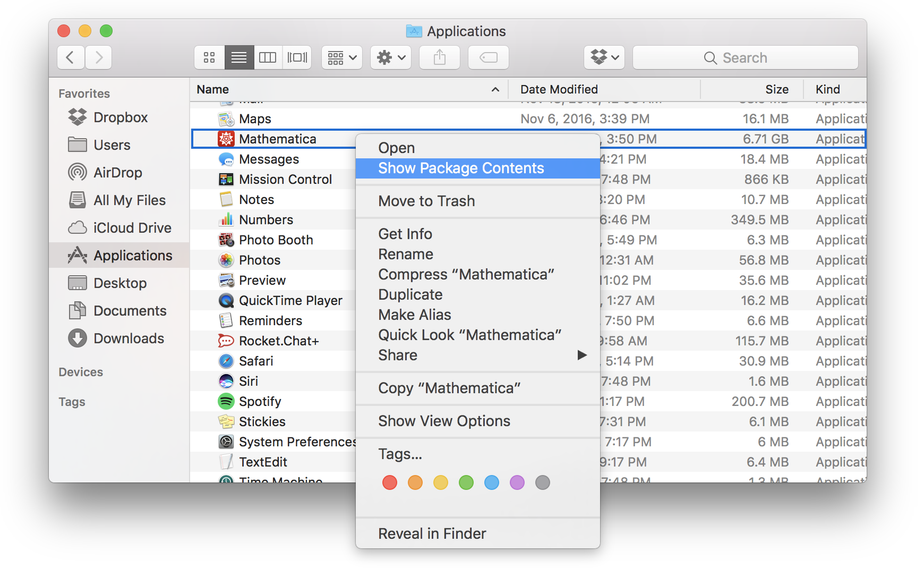Apply the red tag color

(x=390, y=482)
